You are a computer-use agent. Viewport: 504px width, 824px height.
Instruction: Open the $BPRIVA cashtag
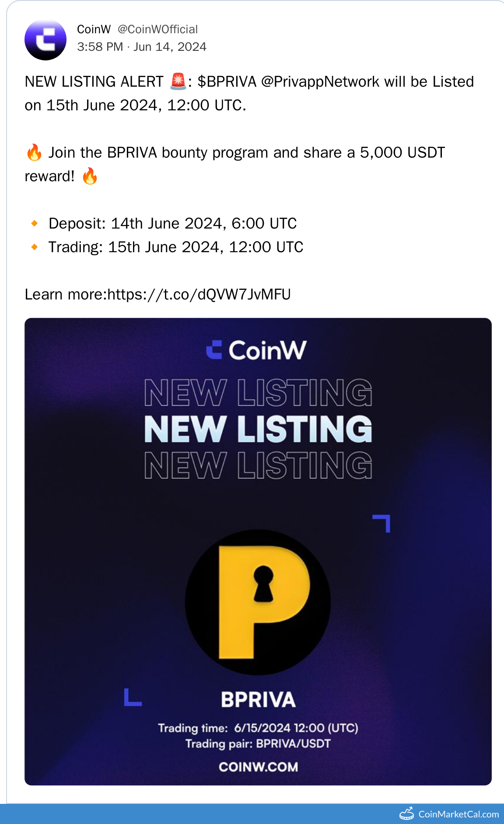(227, 82)
